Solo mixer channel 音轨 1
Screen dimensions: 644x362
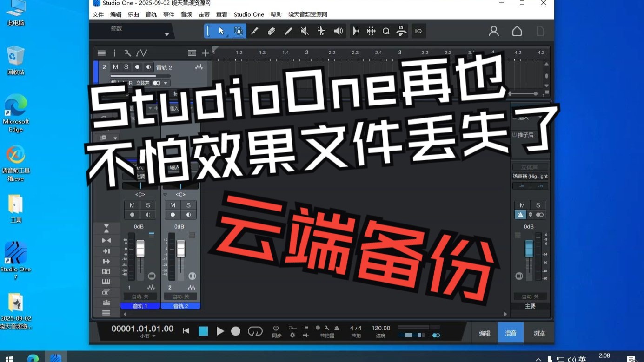(148, 205)
